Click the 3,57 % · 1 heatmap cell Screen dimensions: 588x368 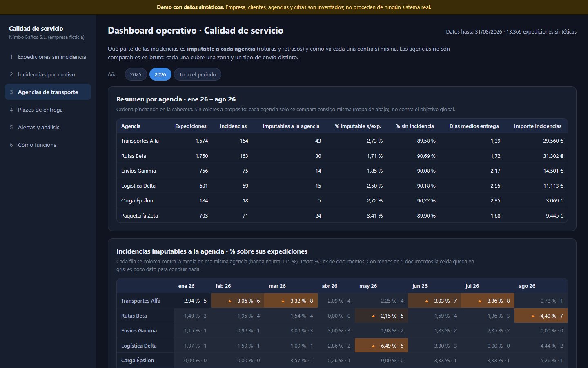291,361
